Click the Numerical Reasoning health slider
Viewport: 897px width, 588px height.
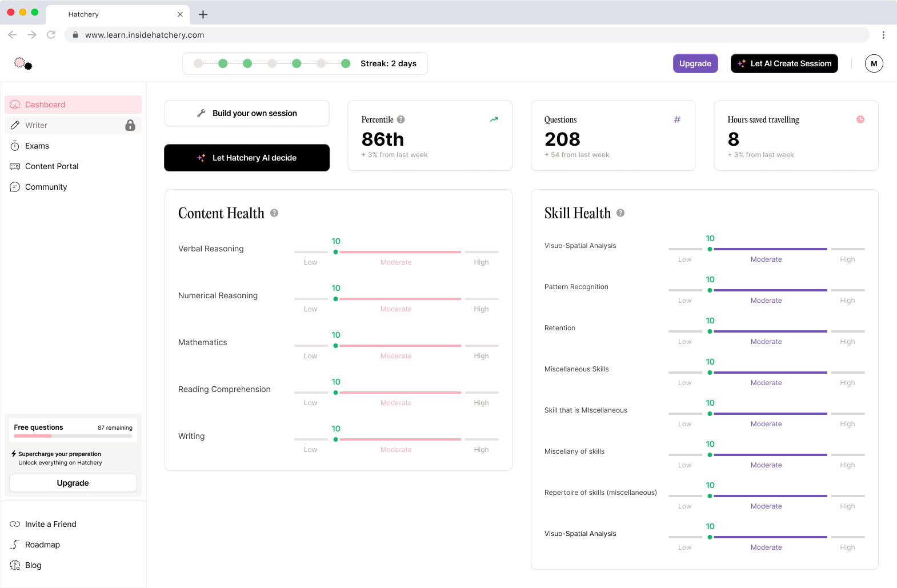tap(397, 299)
